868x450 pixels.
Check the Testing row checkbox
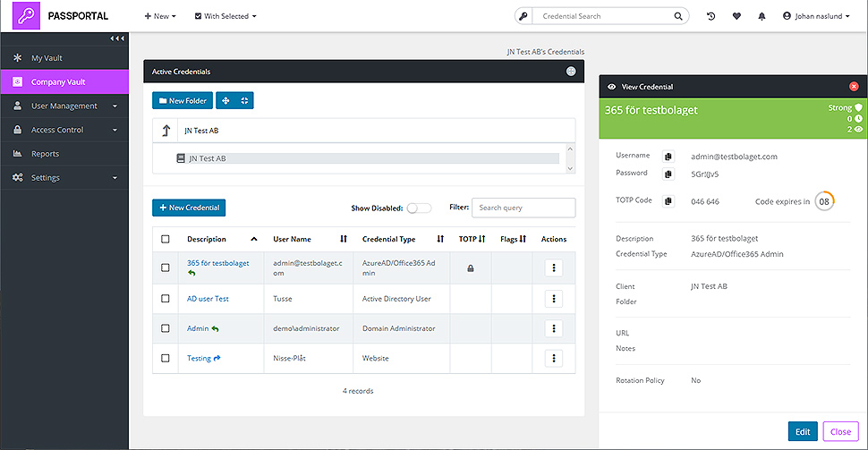click(x=165, y=359)
